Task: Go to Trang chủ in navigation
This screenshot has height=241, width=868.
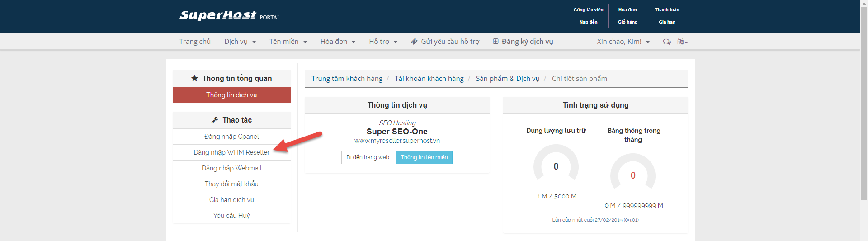Action: point(195,42)
